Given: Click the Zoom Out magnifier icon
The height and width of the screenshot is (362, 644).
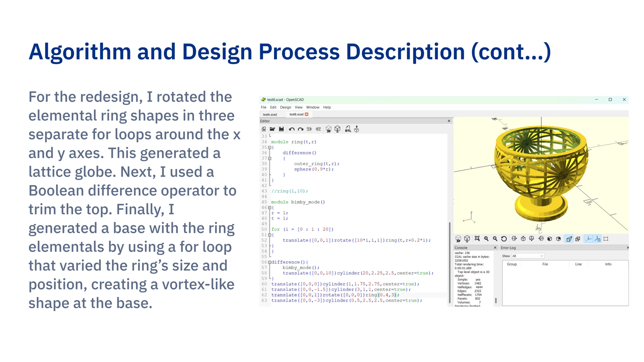Looking at the screenshot, I should (x=495, y=239).
